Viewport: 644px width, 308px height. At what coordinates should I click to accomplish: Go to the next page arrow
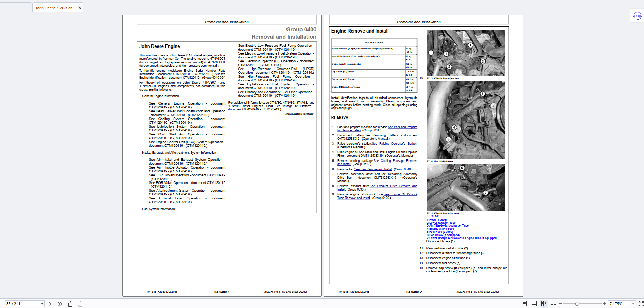point(50,304)
